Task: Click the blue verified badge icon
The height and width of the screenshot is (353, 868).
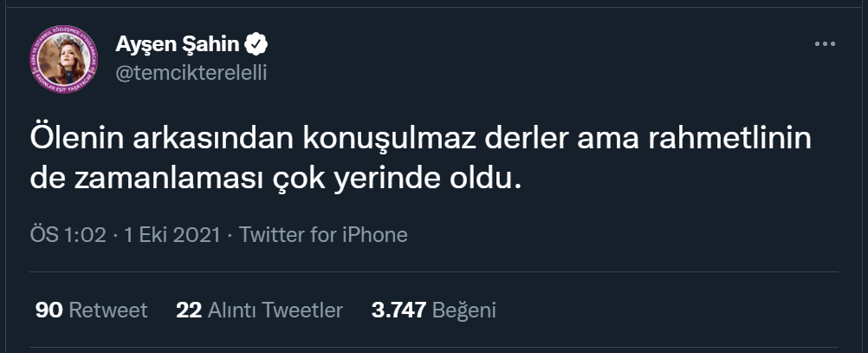Action: pyautogui.click(x=258, y=43)
